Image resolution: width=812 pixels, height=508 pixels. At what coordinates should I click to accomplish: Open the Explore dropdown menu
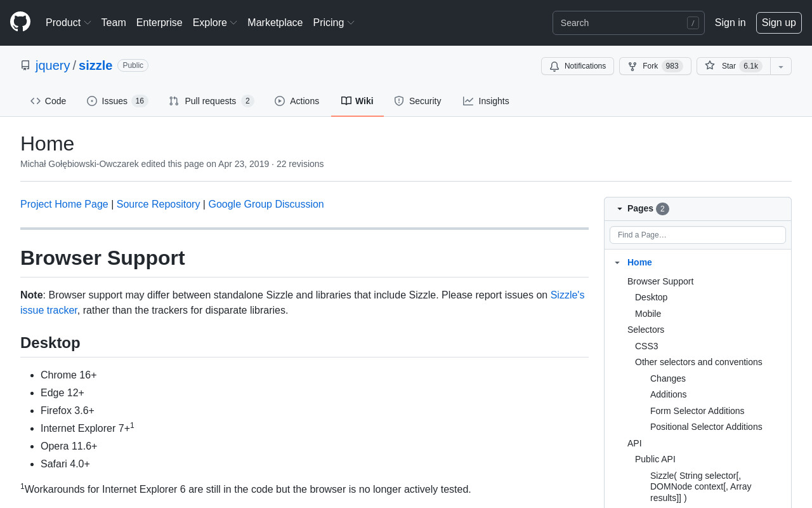pos(214,23)
